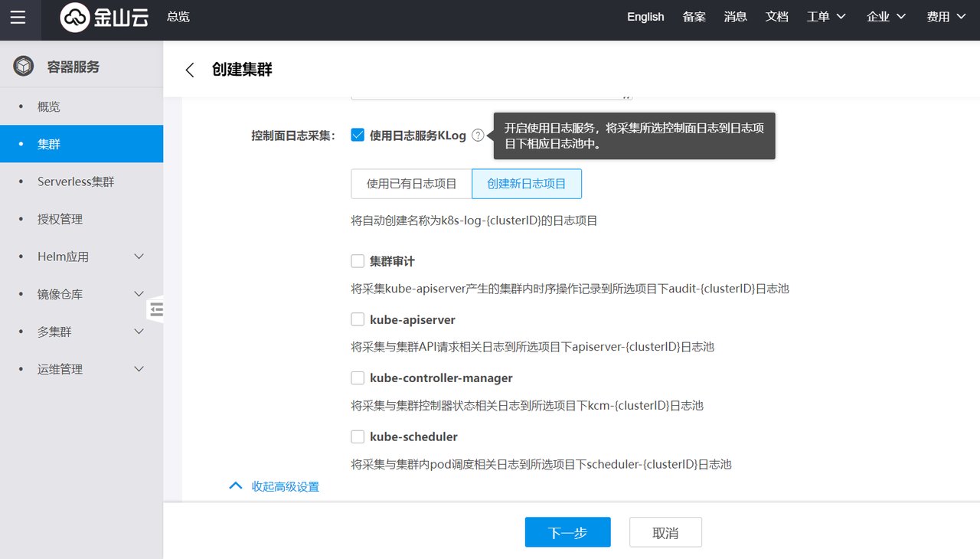This screenshot has width=980, height=559.
Task: Collapse the sidebar using the handle icon
Action: [156, 309]
